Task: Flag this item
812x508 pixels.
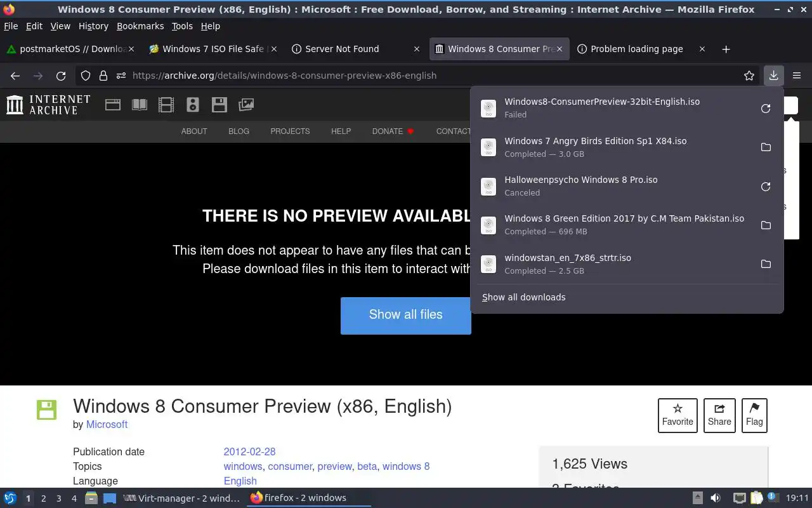Action: coord(754,415)
